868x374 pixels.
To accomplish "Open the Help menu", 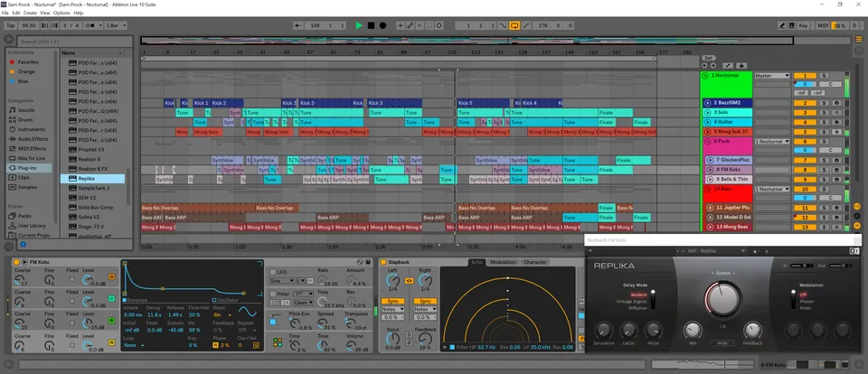I will [x=79, y=13].
